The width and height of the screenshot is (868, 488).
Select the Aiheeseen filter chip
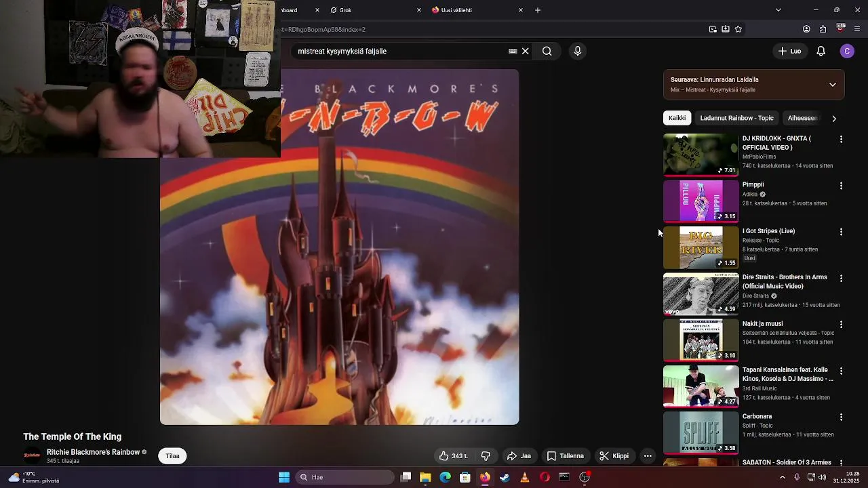[802, 118]
